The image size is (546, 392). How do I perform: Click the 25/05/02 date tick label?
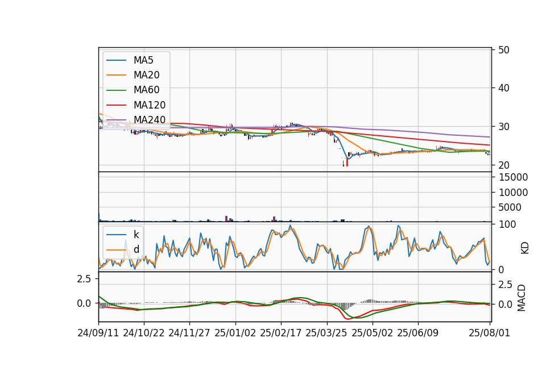point(372,333)
